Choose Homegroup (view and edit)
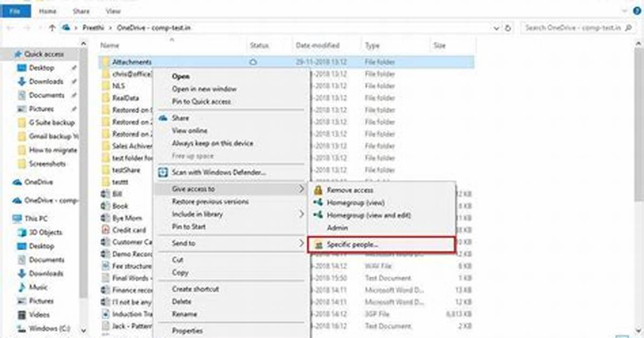This screenshot has width=644, height=338. point(368,215)
